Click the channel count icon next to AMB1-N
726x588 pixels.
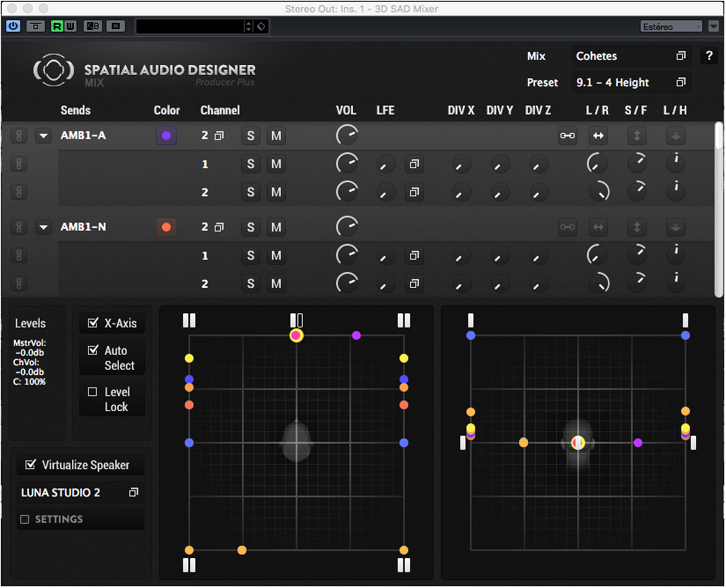(x=220, y=227)
